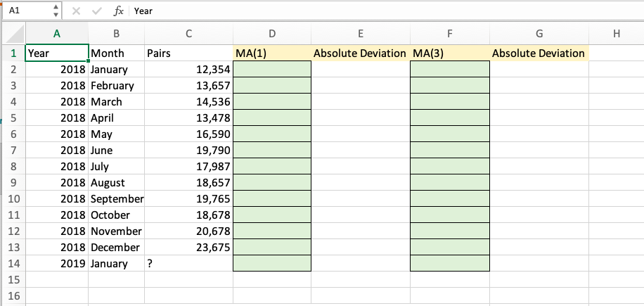Image resolution: width=644 pixels, height=306 pixels.
Task: Click the cell with 18,678
Action: click(x=188, y=215)
